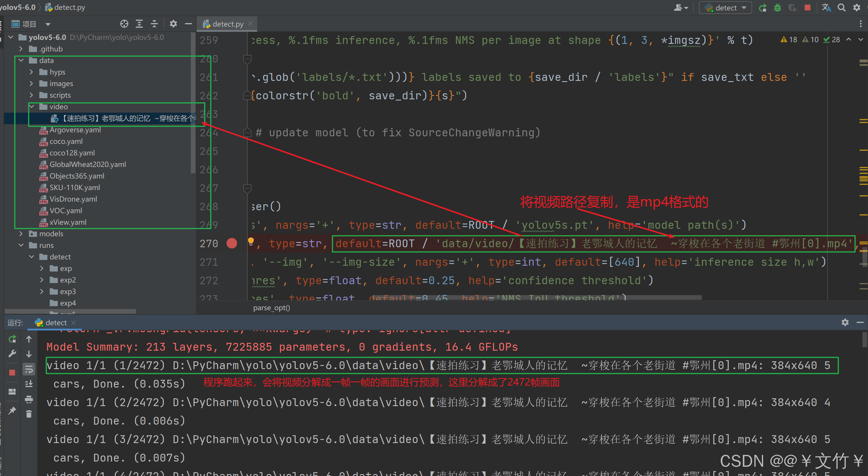The width and height of the screenshot is (868, 476).
Task: Select the detect tab in run panel
Action: [55, 323]
